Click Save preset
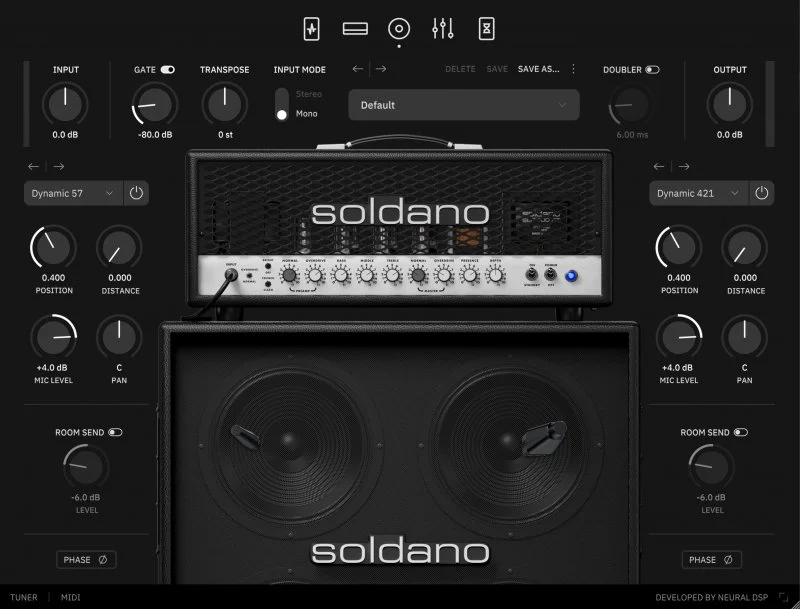Image resolution: width=800 pixels, height=609 pixels. 497,69
